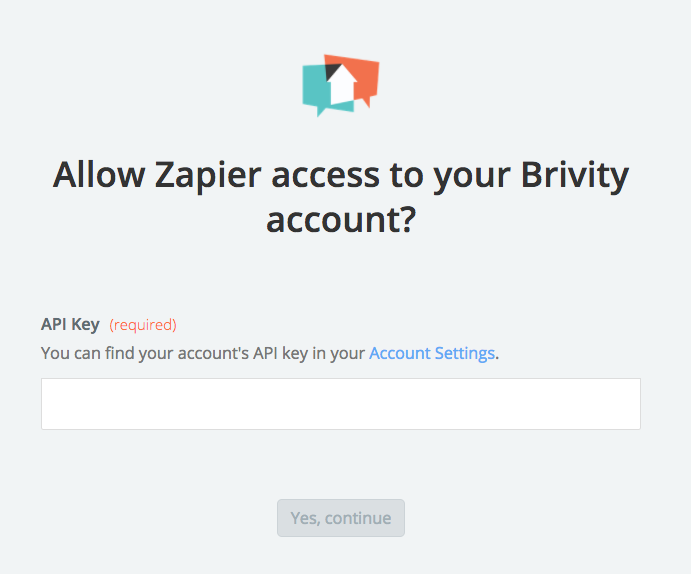Click the white house shape in the logo

click(x=342, y=85)
